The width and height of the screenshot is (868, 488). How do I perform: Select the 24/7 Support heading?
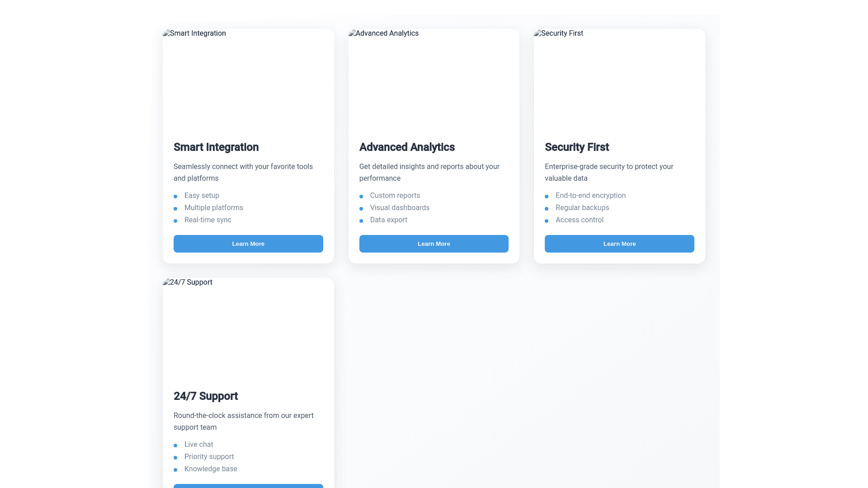tap(206, 396)
